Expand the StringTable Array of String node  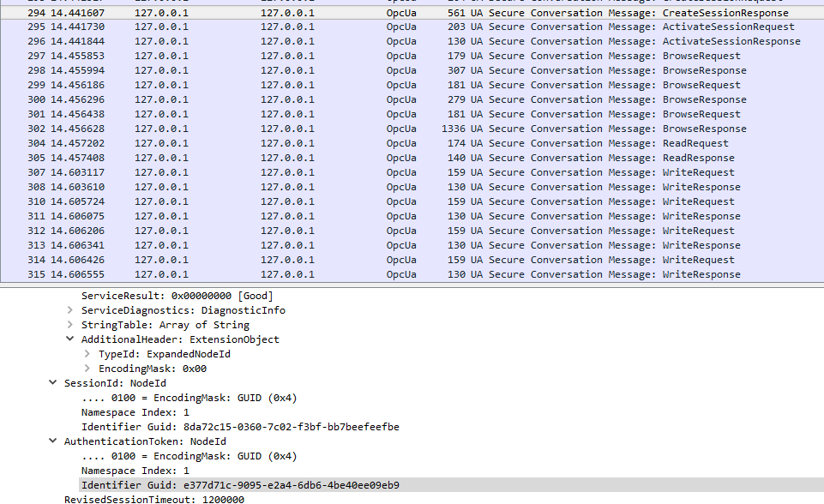click(x=69, y=324)
